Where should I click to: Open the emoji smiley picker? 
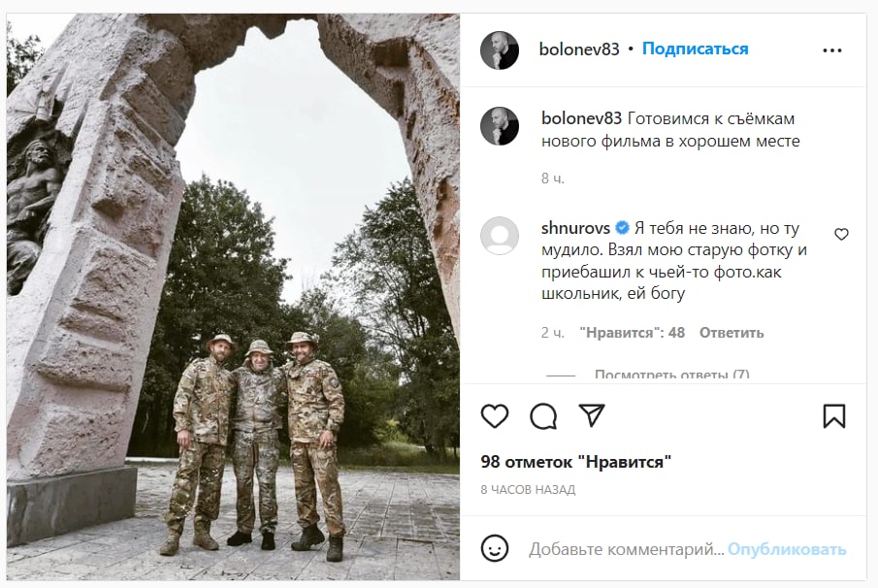tap(495, 548)
